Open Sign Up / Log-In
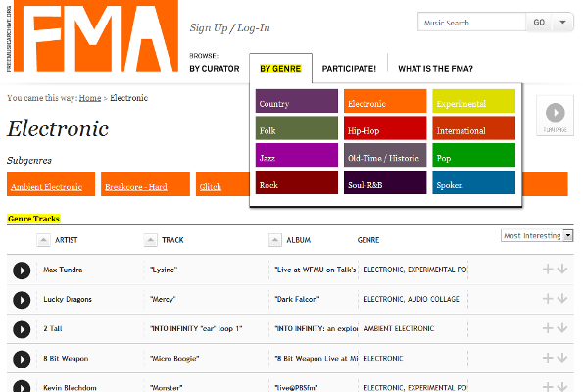Viewport: 583px width, 392px height. tap(230, 27)
